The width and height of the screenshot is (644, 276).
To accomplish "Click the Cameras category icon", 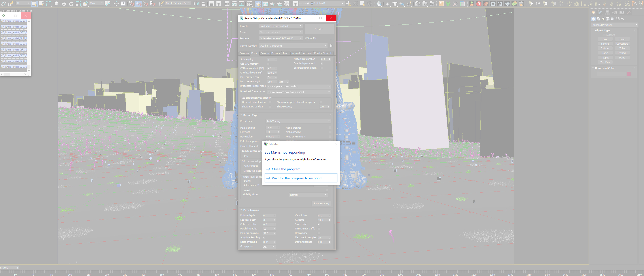I will pyautogui.click(x=608, y=19).
